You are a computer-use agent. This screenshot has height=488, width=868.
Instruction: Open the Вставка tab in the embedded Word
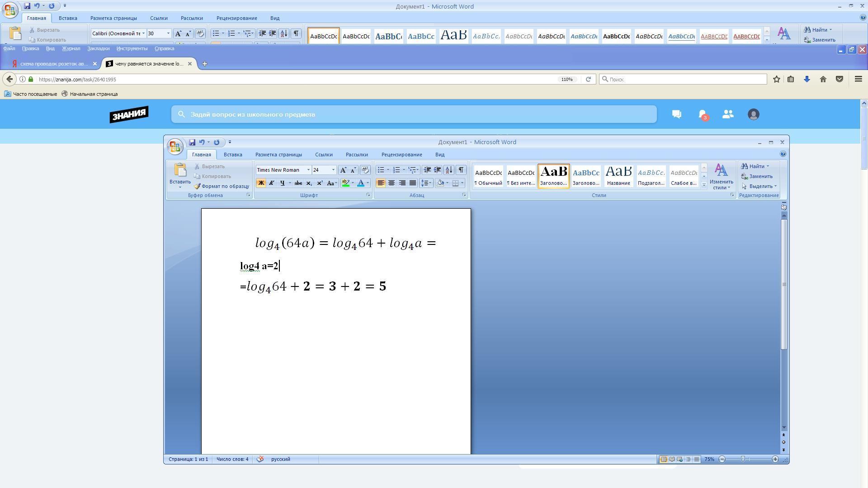233,155
